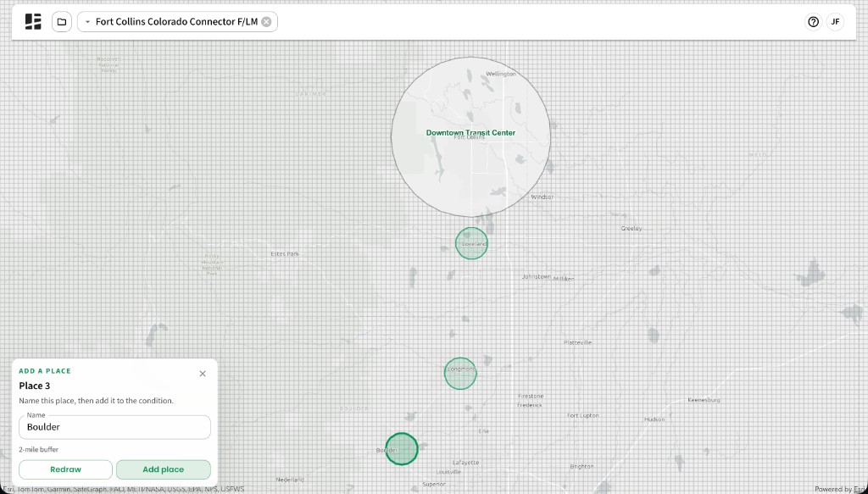The height and width of the screenshot is (494, 868).
Task: Select the Loveland buffer circle on map
Action: tap(471, 243)
